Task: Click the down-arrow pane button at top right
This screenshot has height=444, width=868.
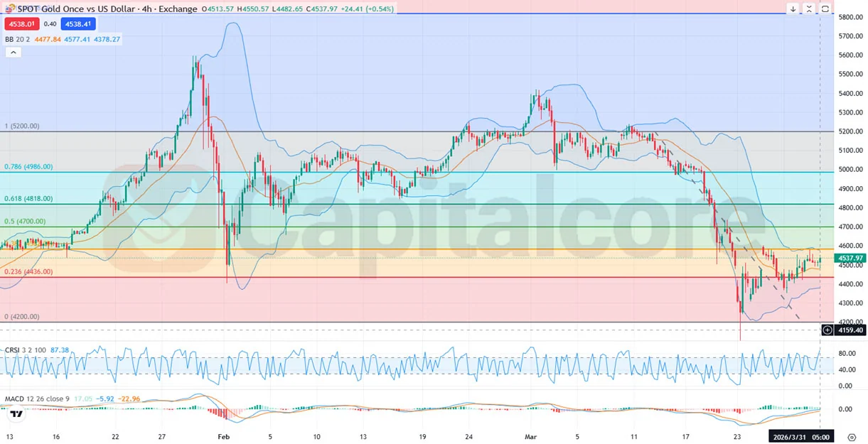Action: click(x=793, y=9)
